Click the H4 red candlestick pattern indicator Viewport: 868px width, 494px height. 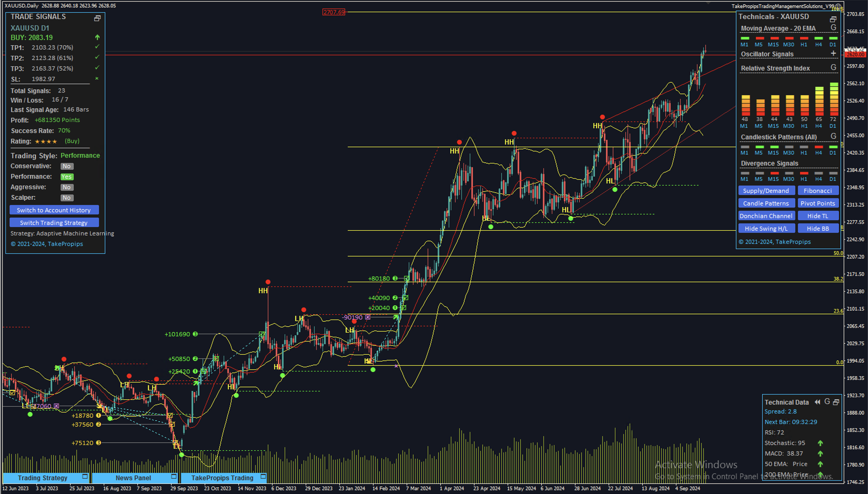point(819,147)
